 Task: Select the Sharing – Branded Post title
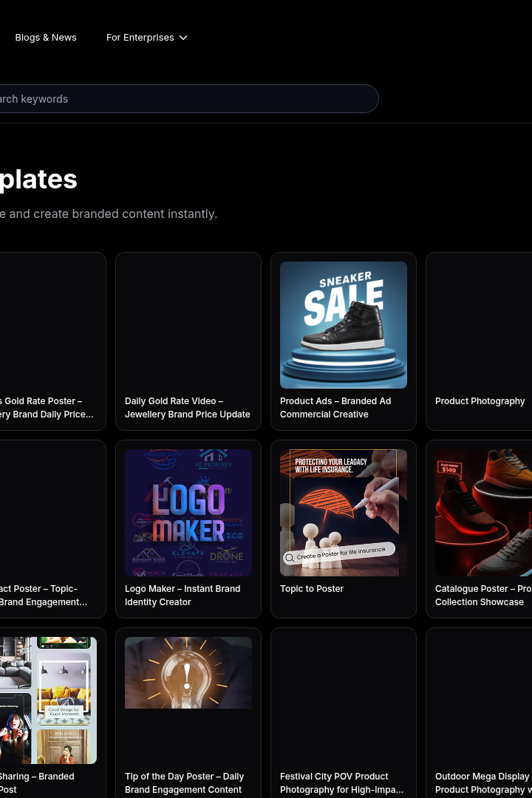click(37, 782)
